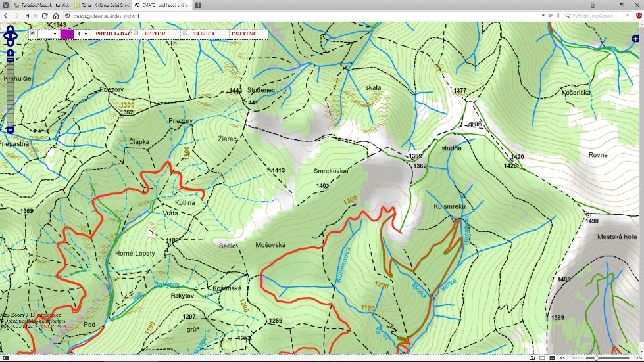Click the PREHLIADAČ button
Viewport: 644px width, 362px height.
click(112, 34)
